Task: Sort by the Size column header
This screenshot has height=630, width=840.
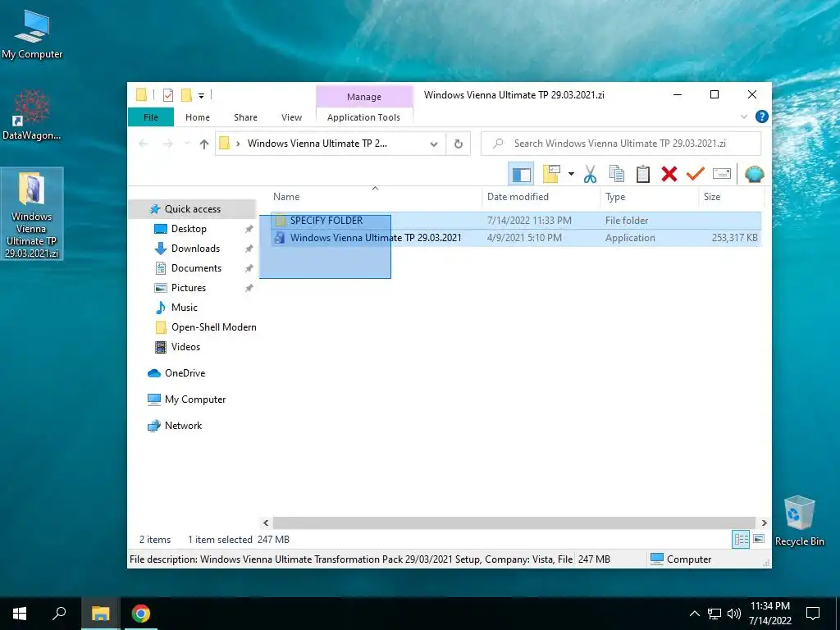Action: [711, 197]
